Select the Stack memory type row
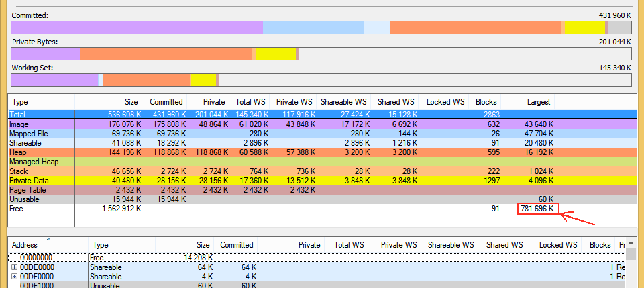The width and height of the screenshot is (644, 288). [x=20, y=171]
